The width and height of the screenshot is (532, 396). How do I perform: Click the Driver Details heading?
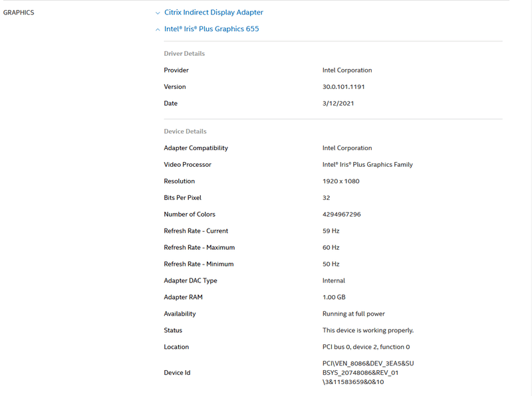pyautogui.click(x=184, y=54)
